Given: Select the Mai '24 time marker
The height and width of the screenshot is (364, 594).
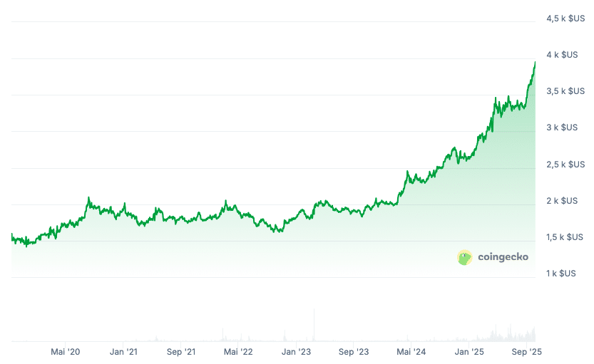Looking at the screenshot, I should pos(411,352).
